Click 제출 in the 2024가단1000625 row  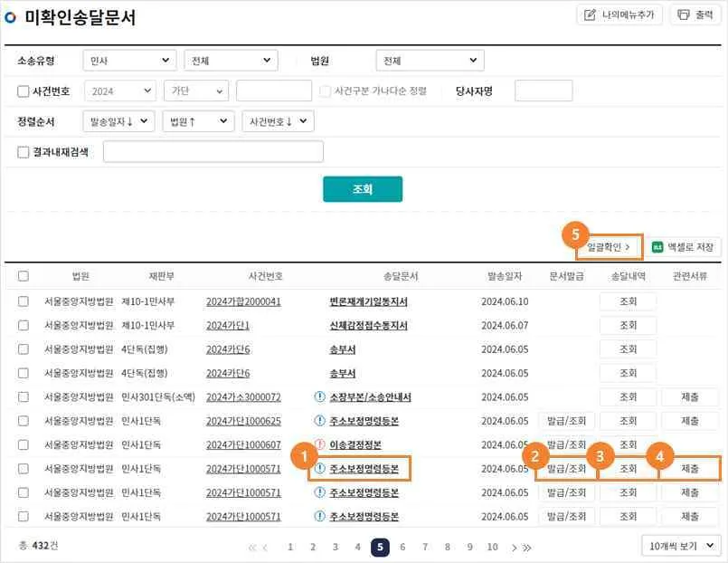point(690,421)
